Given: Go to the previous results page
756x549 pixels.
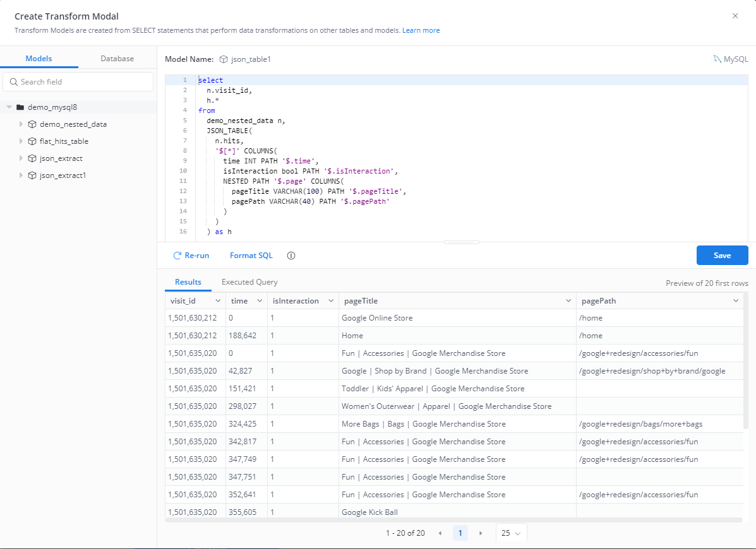Looking at the screenshot, I should [x=440, y=533].
